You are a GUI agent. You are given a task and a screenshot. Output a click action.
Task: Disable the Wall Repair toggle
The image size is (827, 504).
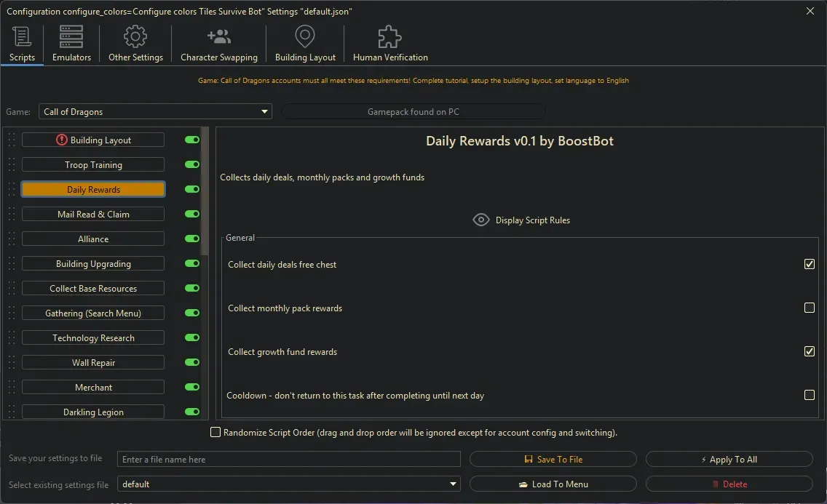click(191, 362)
